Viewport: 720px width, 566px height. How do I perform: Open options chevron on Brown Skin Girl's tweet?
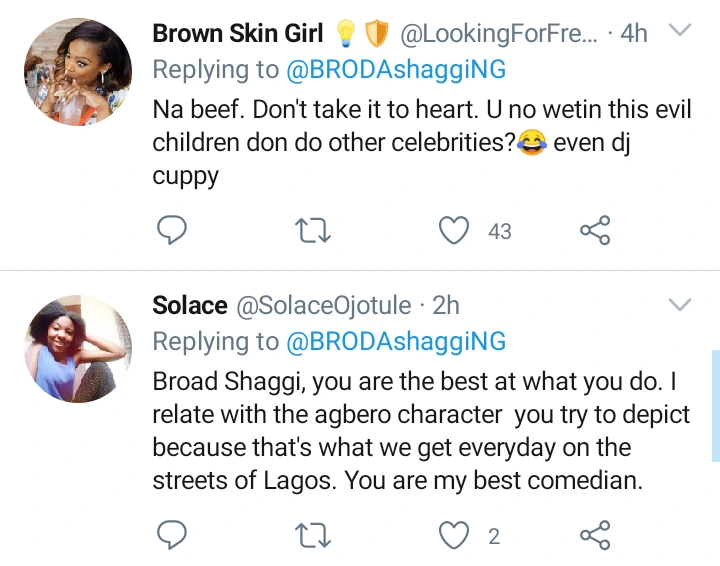coord(680,32)
